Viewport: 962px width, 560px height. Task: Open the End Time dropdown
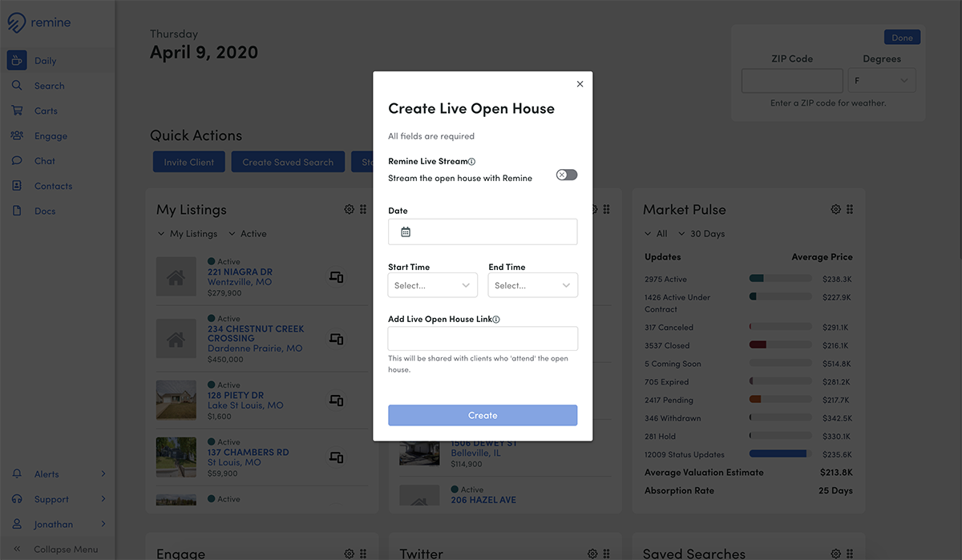533,285
